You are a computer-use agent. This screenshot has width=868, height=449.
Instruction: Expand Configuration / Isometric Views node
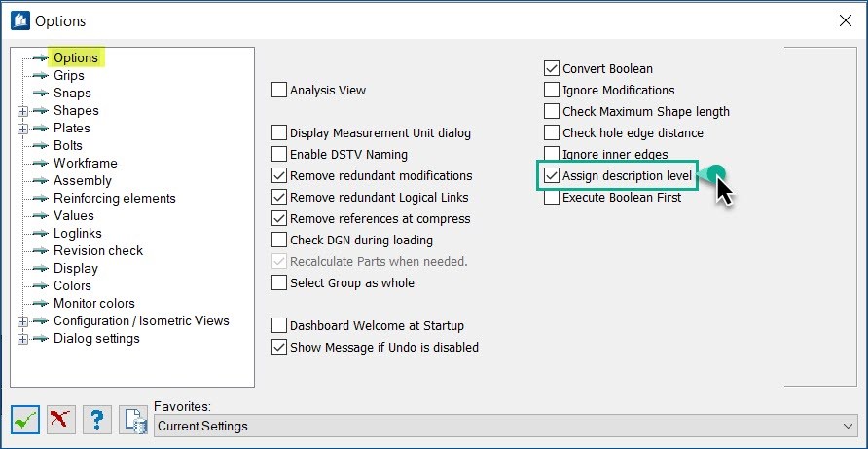[22, 321]
